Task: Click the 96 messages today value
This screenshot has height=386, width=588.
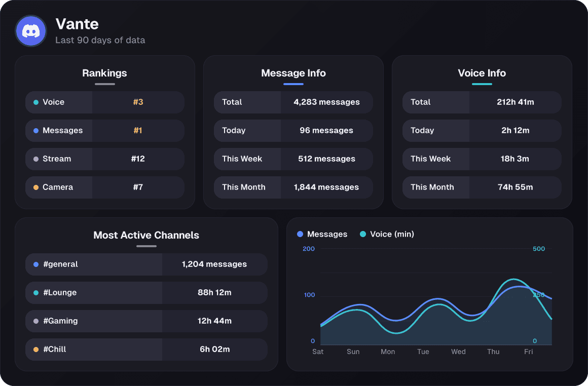Action: (326, 130)
